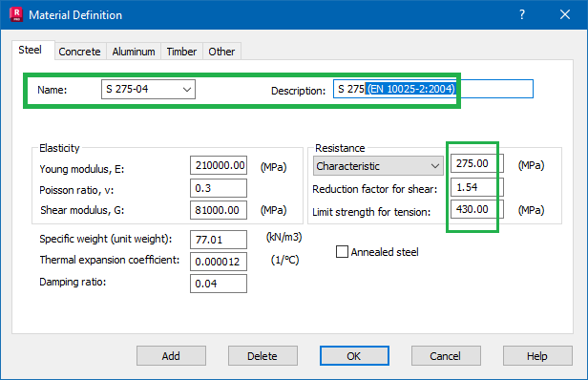Click the Young modulus E input field

pyautogui.click(x=219, y=165)
